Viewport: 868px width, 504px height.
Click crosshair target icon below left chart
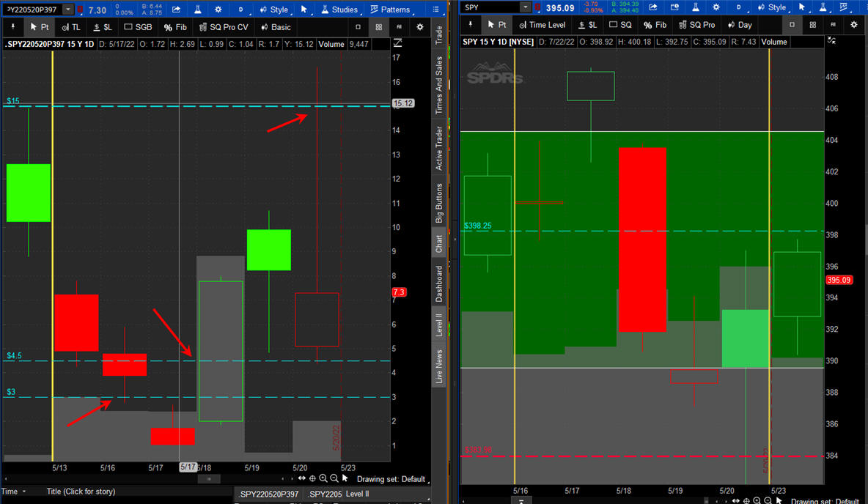[313, 478]
